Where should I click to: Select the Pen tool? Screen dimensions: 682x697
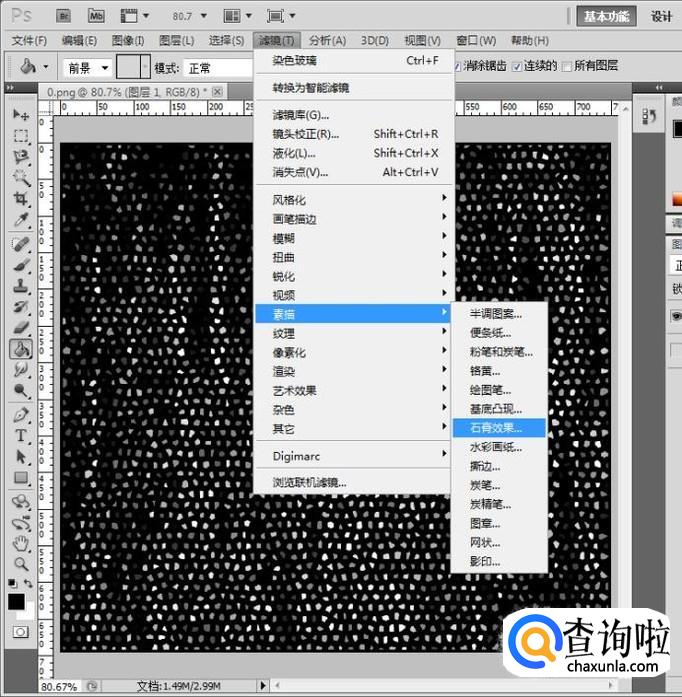pos(20,414)
